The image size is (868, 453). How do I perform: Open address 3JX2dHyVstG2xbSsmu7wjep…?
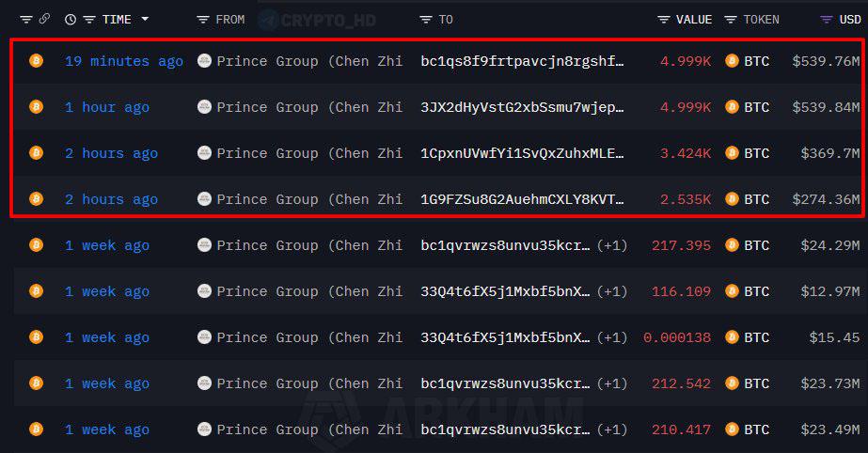pos(522,107)
